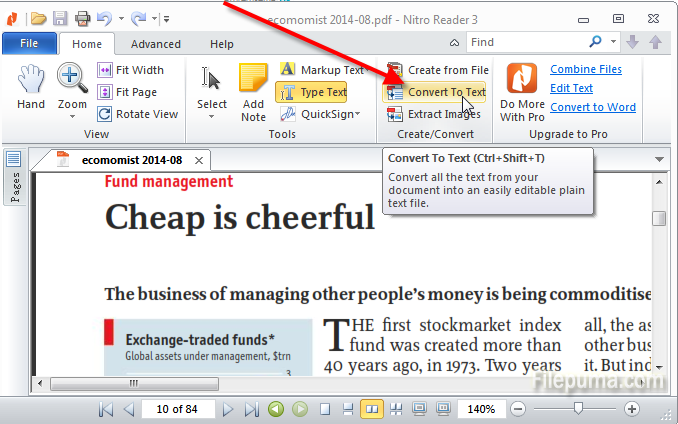
Task: Open undo history dropdown arrow
Action: coord(122,19)
